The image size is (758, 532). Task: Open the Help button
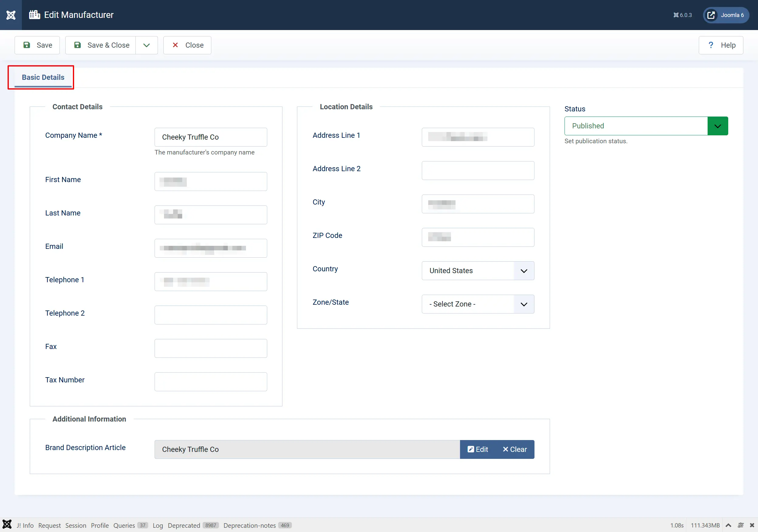[x=721, y=45]
